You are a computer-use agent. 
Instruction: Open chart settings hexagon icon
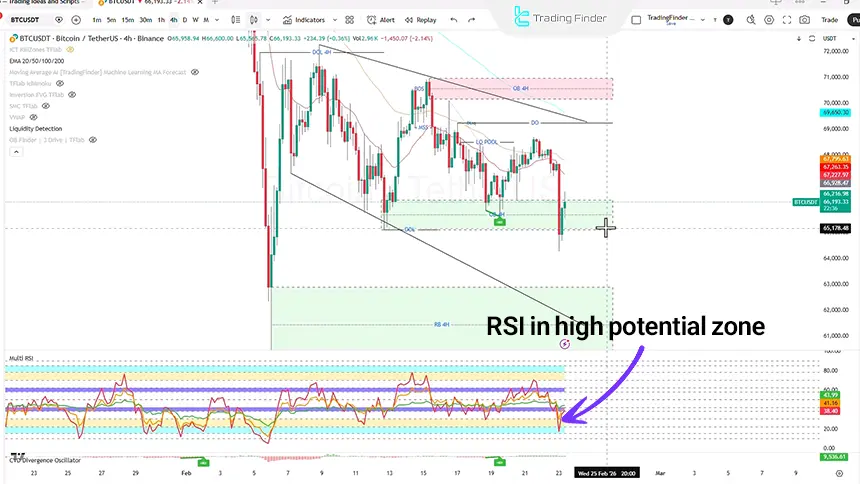[769, 20]
